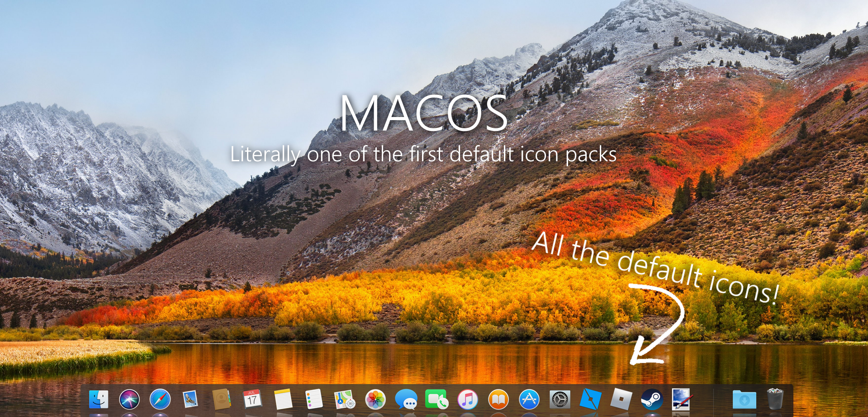The width and height of the screenshot is (868, 417).
Task: Open the picture-with-paintbrush app icon
Action: click(682, 399)
